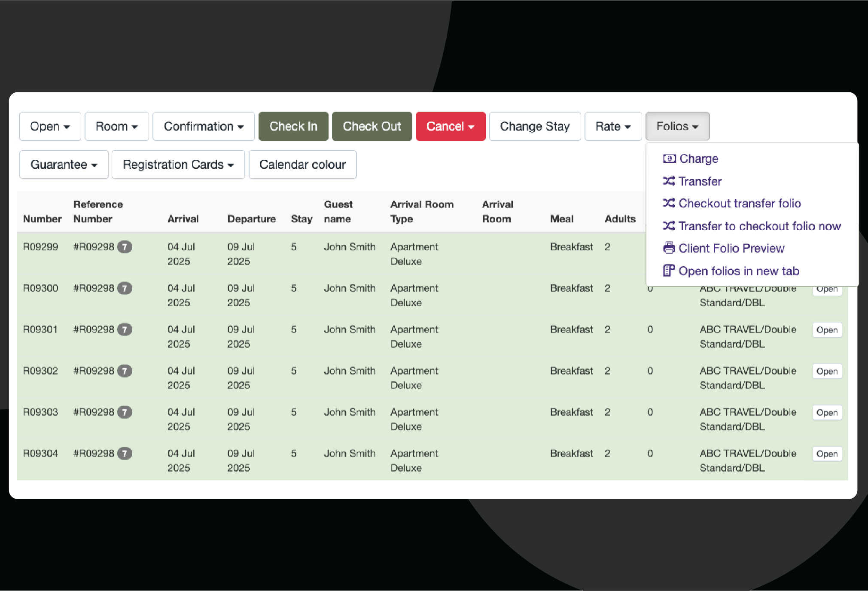Click the shuffle icon beside Checkout transfer folio

point(669,203)
